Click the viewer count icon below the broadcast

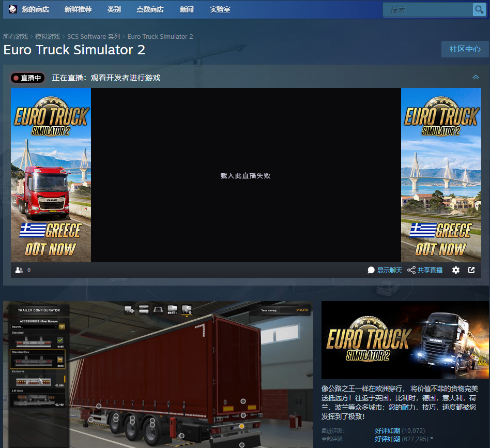(x=19, y=270)
